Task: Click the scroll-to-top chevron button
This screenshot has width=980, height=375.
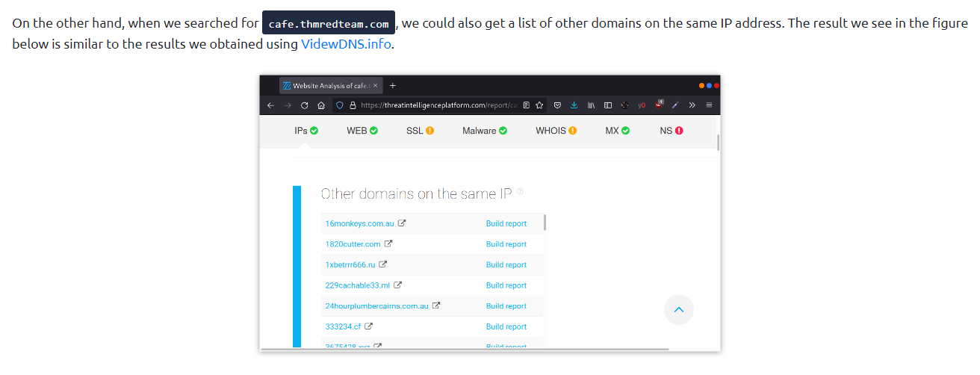Action: (x=678, y=309)
